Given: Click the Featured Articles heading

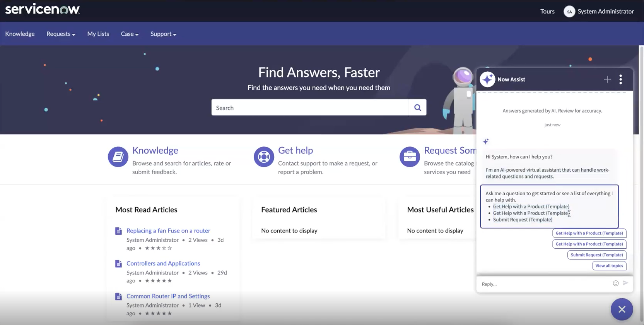Looking at the screenshot, I should (x=289, y=210).
